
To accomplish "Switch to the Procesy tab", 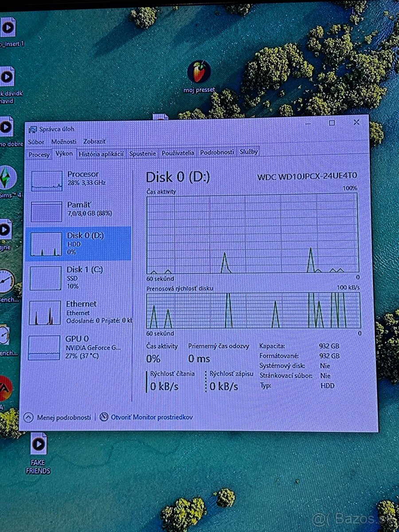I will pyautogui.click(x=39, y=154).
